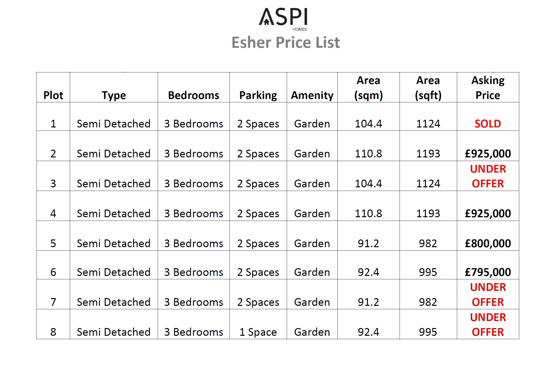Click the £795,000 asking price
This screenshot has height=392, width=560.
[x=488, y=272]
